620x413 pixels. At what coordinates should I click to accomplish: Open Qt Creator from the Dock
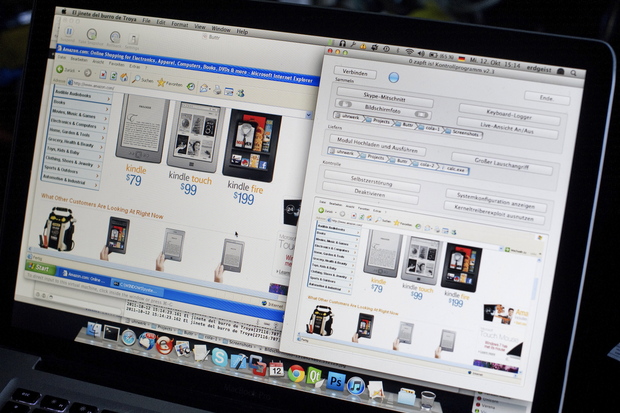tap(315, 376)
